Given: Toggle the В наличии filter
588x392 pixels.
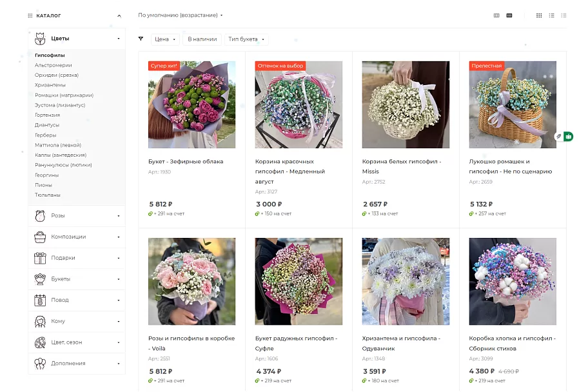Looking at the screenshot, I should click(202, 39).
